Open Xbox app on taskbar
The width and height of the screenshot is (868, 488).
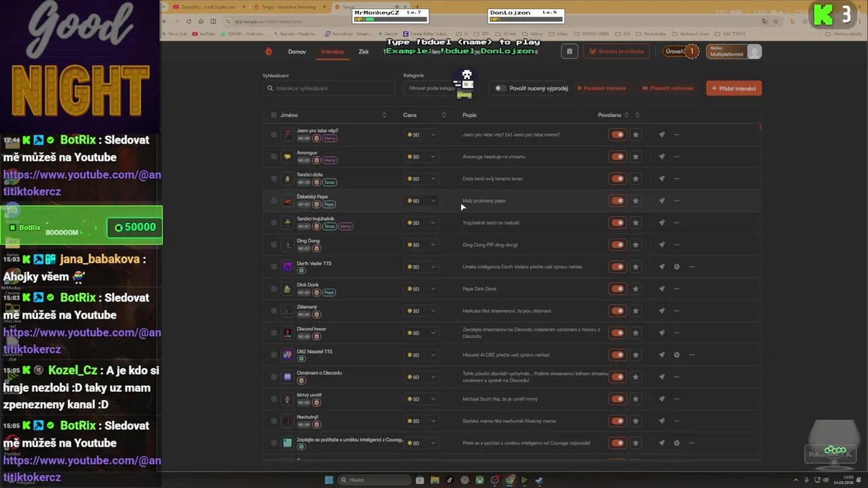479,480
